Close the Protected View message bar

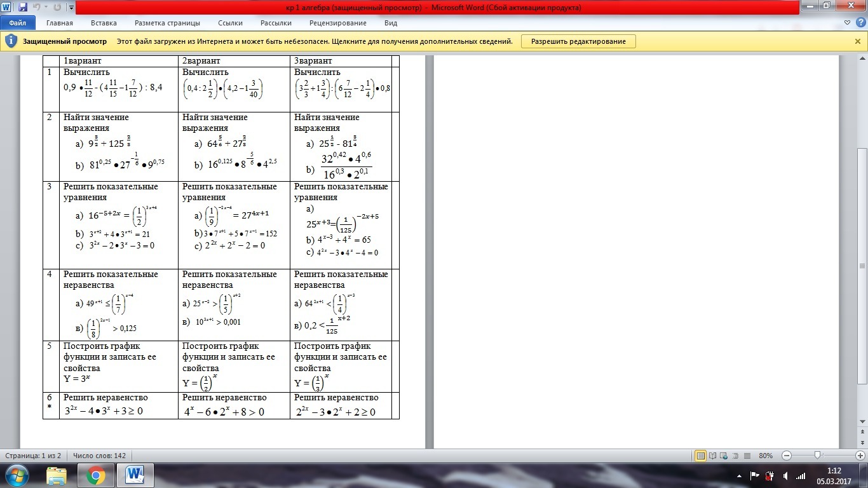point(858,41)
